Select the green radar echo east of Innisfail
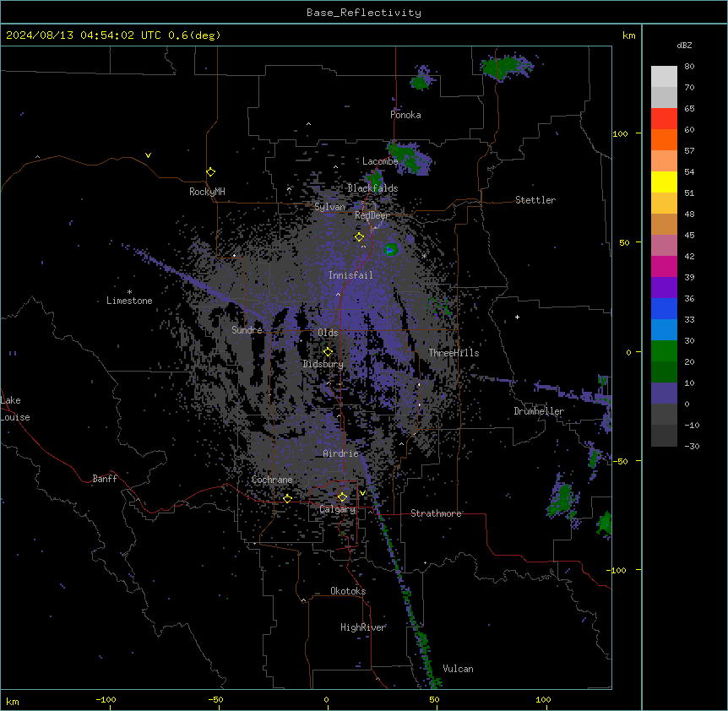This screenshot has height=711, width=728. (391, 250)
